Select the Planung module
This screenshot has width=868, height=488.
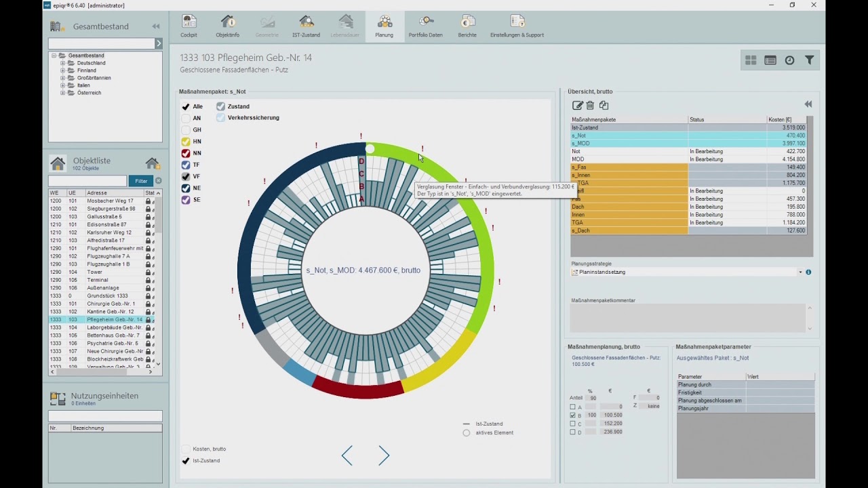(x=384, y=26)
